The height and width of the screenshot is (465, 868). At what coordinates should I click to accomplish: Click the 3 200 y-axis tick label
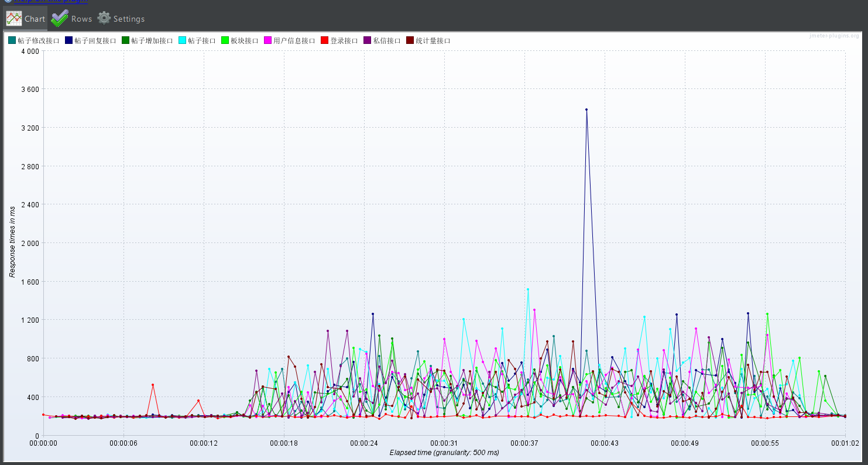[x=30, y=128]
